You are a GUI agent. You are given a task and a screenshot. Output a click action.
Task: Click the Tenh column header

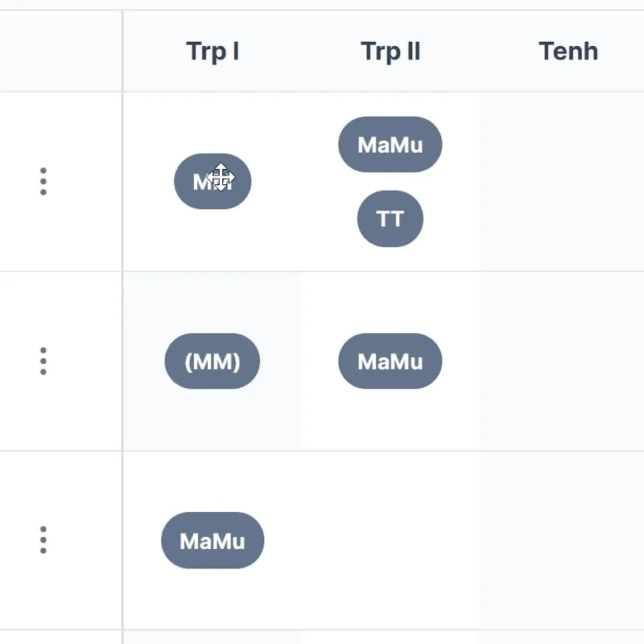point(568,52)
